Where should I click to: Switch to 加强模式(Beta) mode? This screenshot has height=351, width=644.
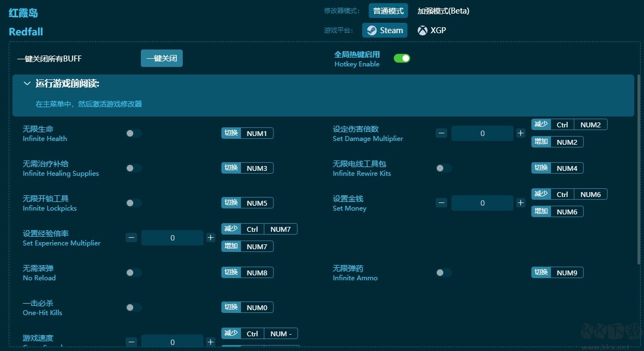tap(443, 11)
